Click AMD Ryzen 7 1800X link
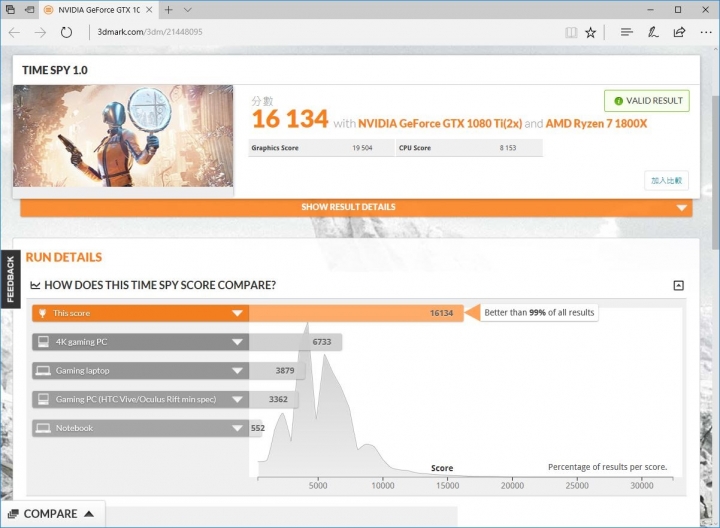720x528 pixels. pos(596,124)
